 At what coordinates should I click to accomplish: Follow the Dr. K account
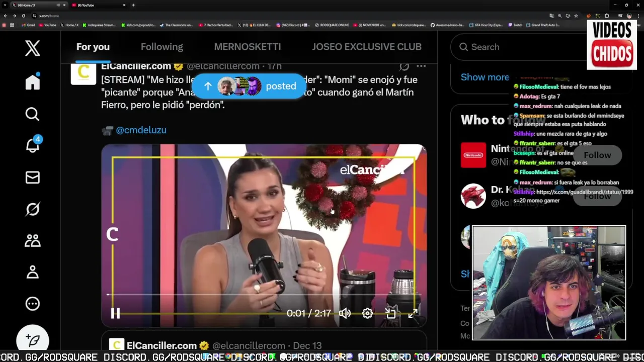pos(597,196)
